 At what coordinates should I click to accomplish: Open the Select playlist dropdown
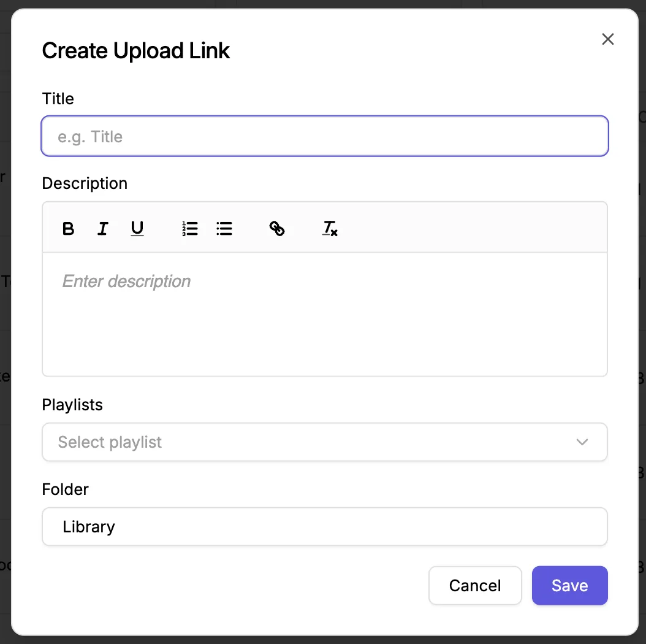click(x=325, y=442)
